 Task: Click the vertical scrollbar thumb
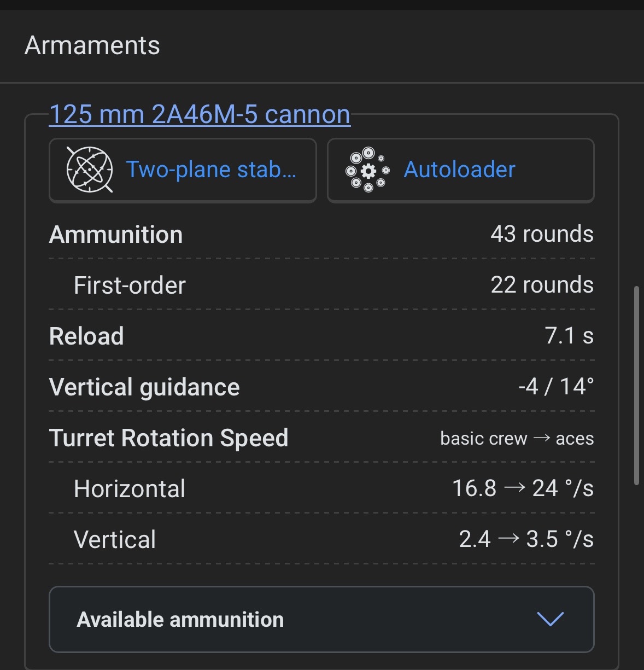[x=636, y=385]
